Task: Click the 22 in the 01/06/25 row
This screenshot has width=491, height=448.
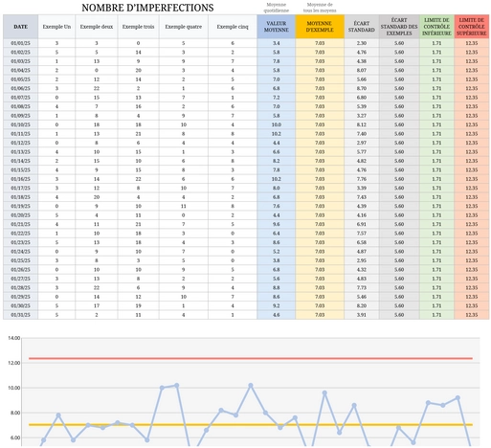Action: 97,88
